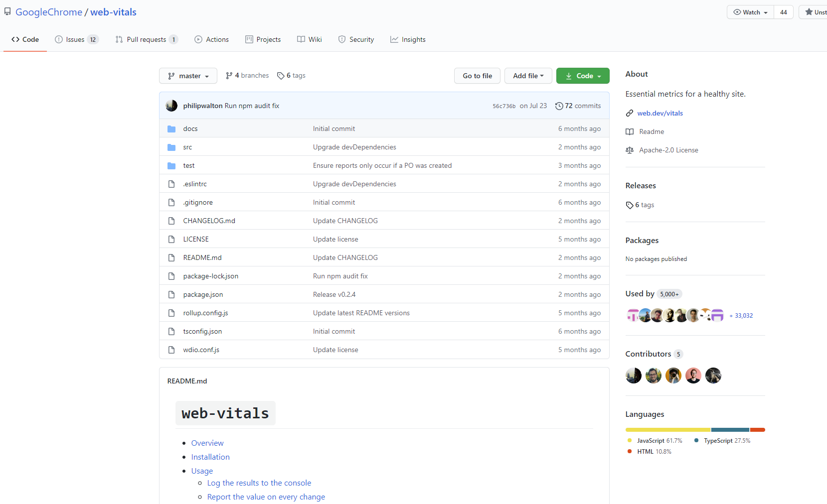The height and width of the screenshot is (504, 827).
Task: Click the watchers count 44
Action: tap(784, 12)
